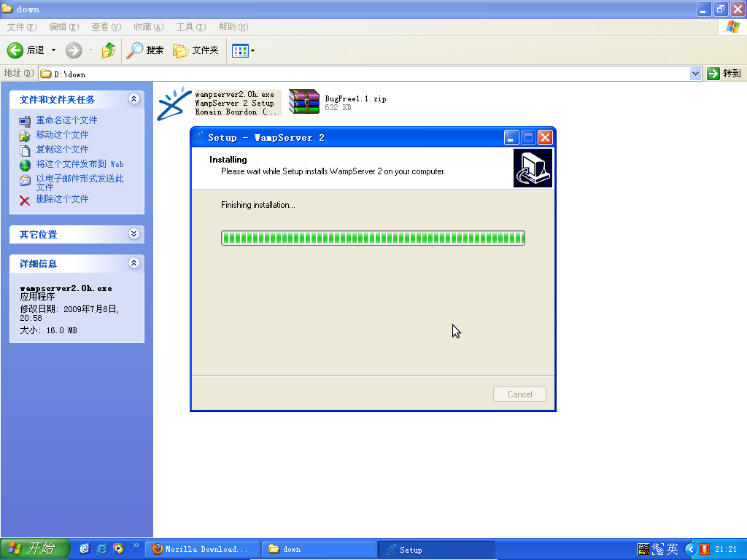Screen dimensions: 747x560
Task: Open the 文件 menu
Action: click(x=21, y=27)
